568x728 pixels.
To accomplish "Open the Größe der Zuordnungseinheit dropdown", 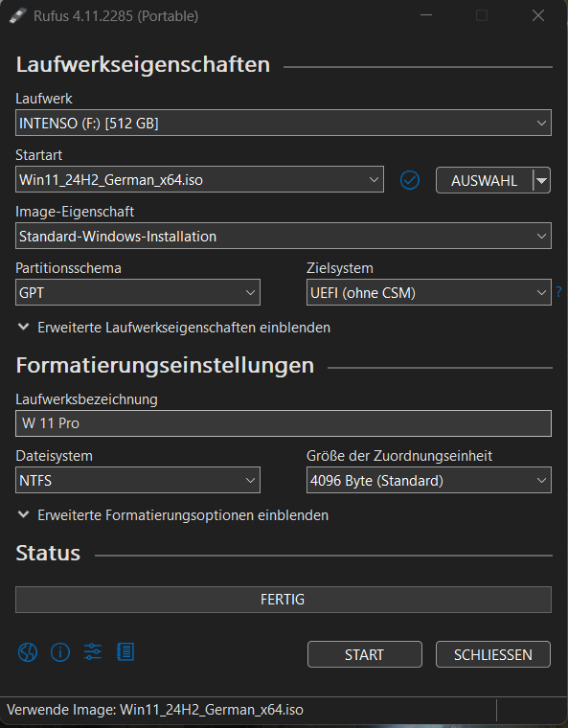I will coord(429,480).
